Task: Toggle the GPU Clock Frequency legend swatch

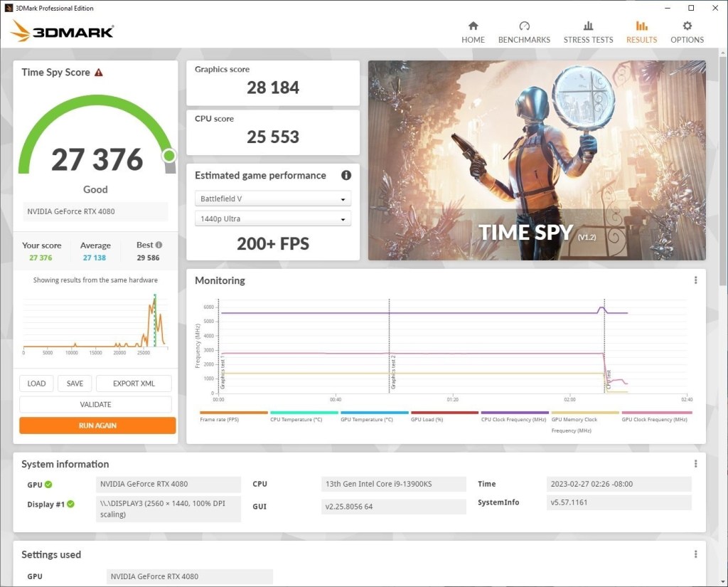Action: [x=656, y=412]
